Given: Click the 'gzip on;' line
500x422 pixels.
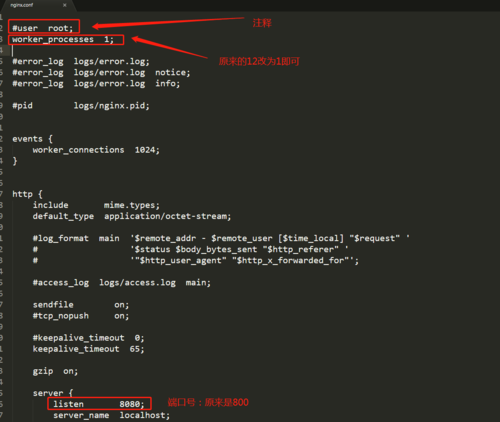Looking at the screenshot, I should [x=55, y=371].
